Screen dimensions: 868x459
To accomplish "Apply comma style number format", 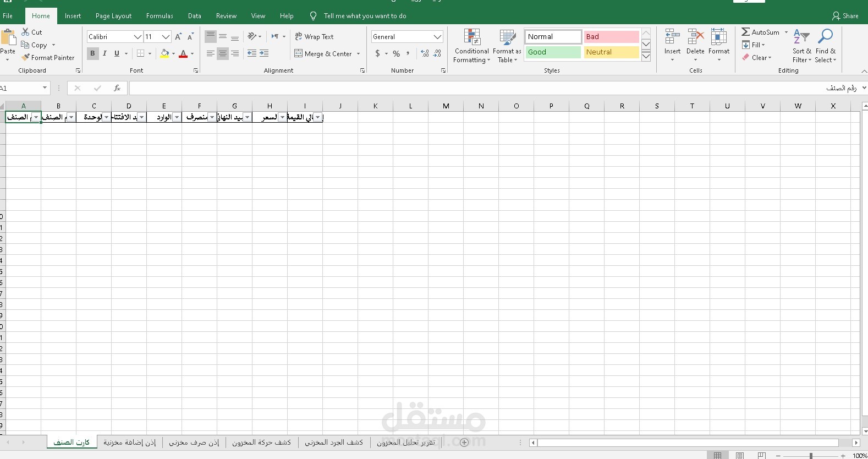I will 408,53.
